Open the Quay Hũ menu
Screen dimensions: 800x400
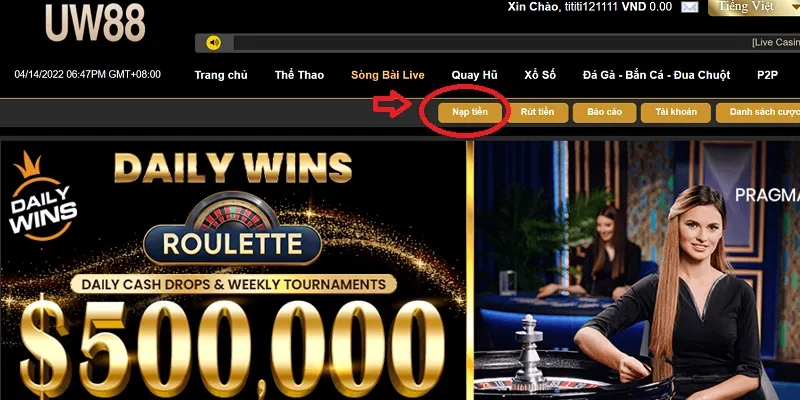coord(474,75)
